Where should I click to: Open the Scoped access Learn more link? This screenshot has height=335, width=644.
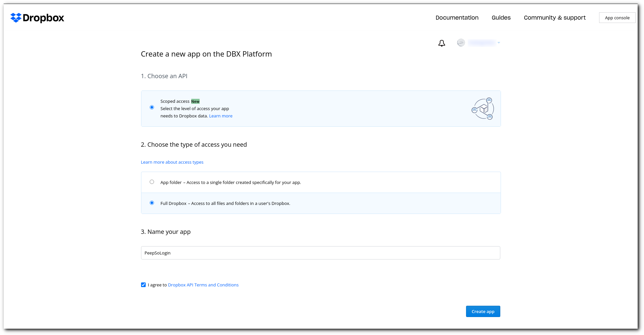click(221, 116)
